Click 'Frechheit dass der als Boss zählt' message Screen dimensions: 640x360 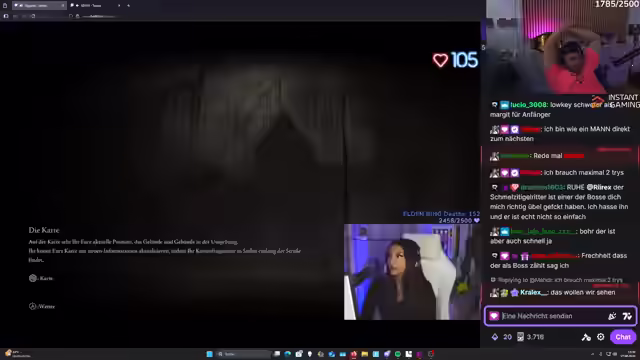click(x=558, y=260)
